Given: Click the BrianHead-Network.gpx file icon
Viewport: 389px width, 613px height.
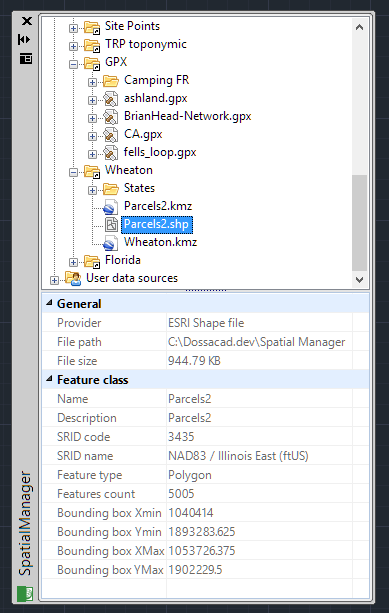Looking at the screenshot, I should 111,117.
